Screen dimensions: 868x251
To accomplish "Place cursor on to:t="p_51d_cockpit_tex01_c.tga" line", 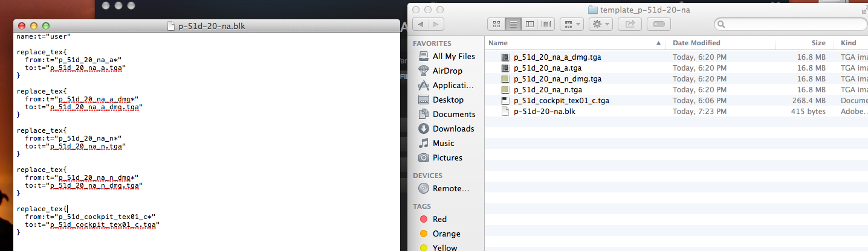I will [92, 224].
